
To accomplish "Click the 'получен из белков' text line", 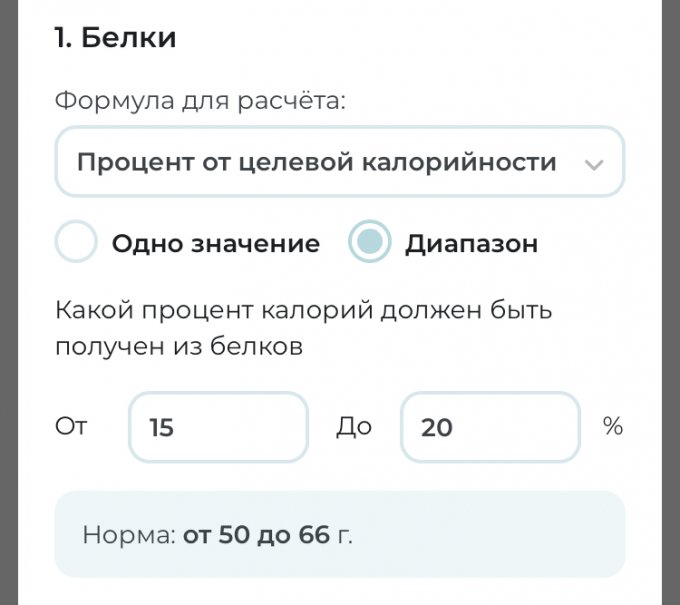I will [x=179, y=347].
